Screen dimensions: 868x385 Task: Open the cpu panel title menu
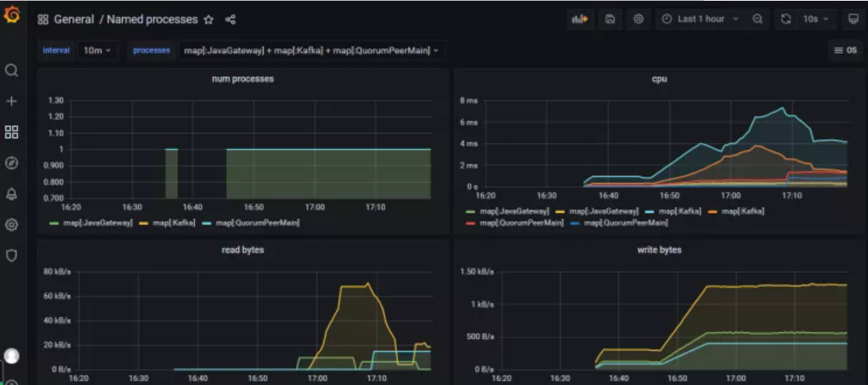[x=659, y=79]
